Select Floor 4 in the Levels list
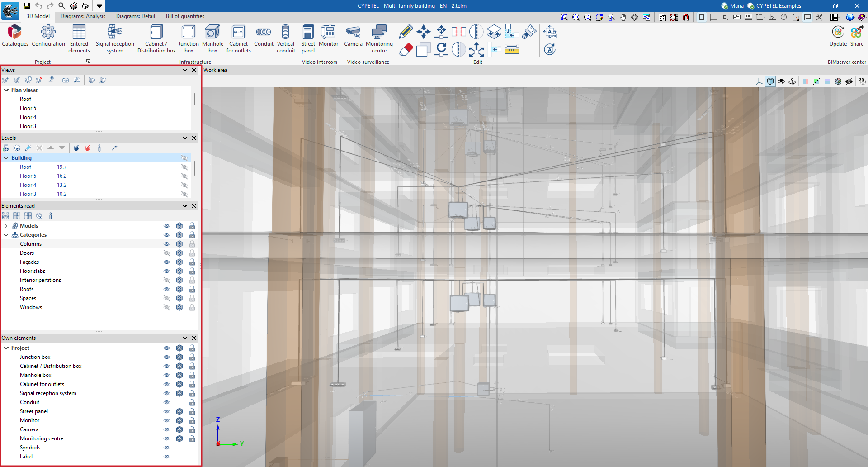 pos(28,185)
